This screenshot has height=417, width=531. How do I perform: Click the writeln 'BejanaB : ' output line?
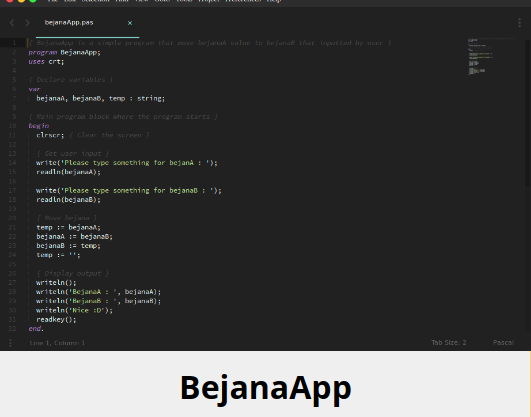[x=99, y=301]
